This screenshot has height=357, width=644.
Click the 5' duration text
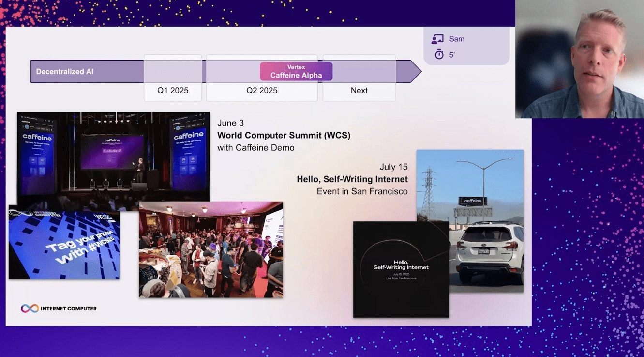[452, 55]
